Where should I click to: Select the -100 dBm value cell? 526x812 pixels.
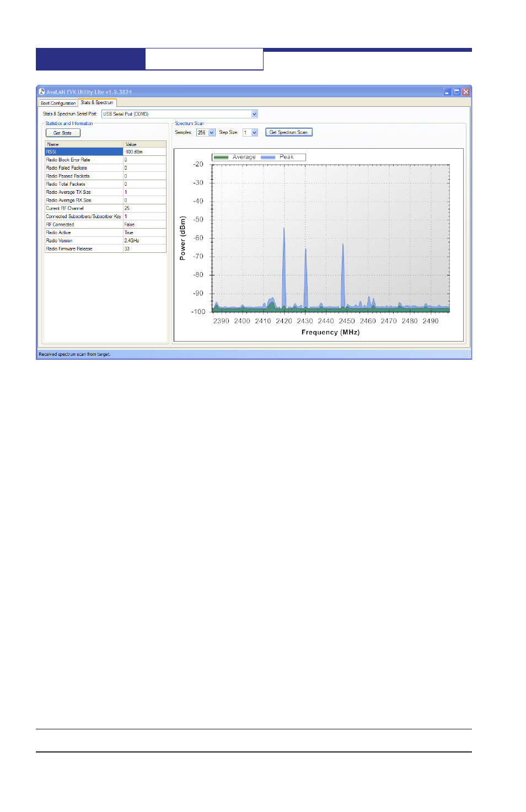point(144,151)
